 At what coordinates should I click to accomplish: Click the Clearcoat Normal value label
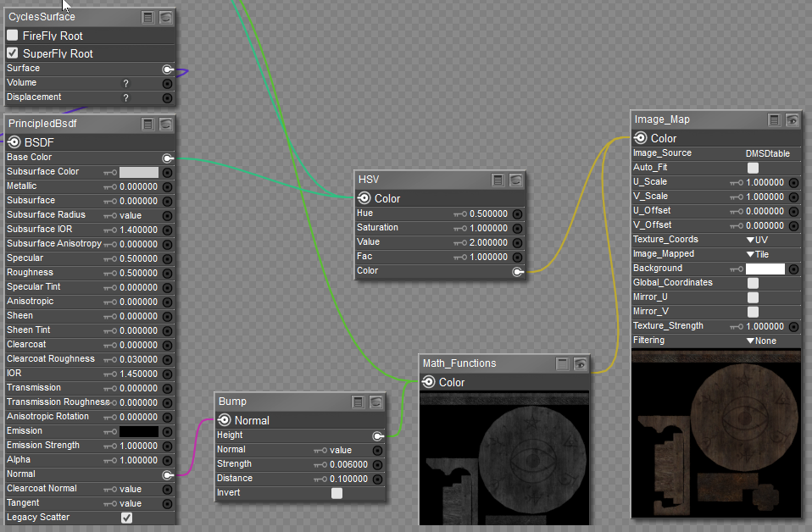point(131,489)
